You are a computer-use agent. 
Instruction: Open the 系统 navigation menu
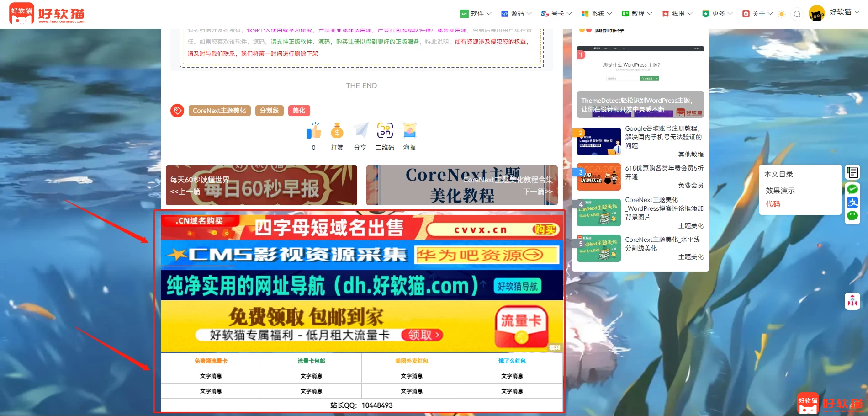click(597, 14)
